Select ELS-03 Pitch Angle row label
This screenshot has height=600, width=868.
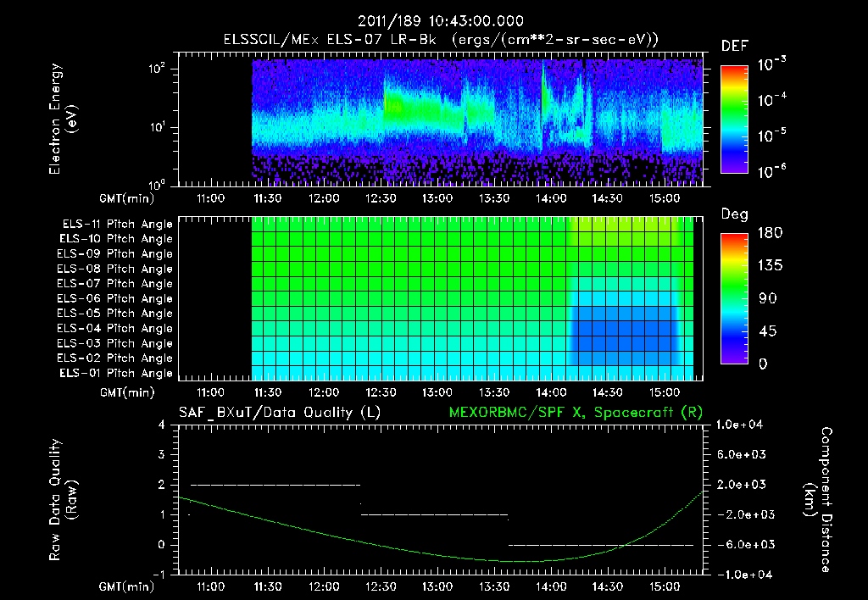(x=115, y=344)
